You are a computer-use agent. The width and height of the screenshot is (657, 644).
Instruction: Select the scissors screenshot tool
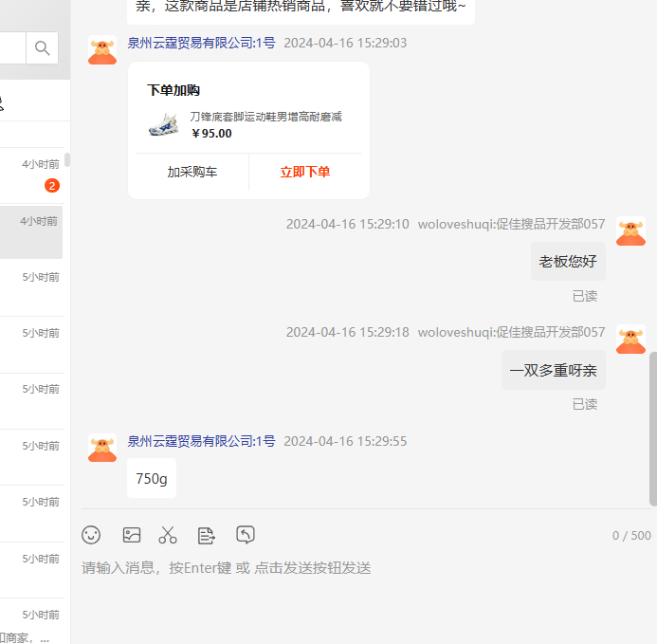coord(168,535)
